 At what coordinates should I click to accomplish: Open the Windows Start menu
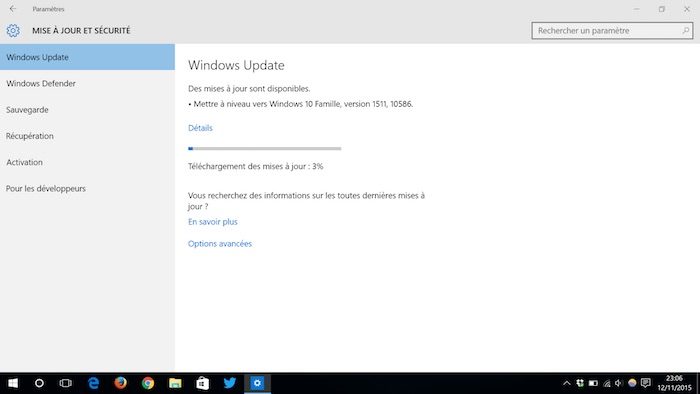pos(13,383)
